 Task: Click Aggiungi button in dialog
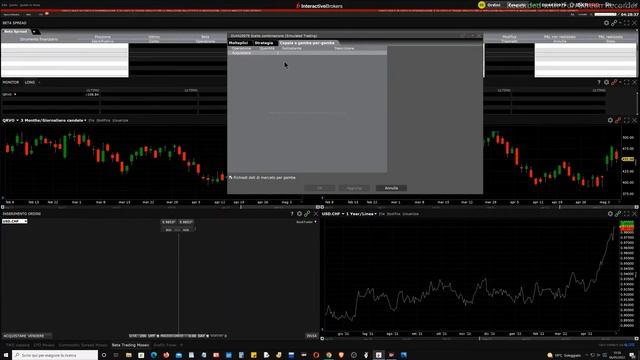pos(354,188)
